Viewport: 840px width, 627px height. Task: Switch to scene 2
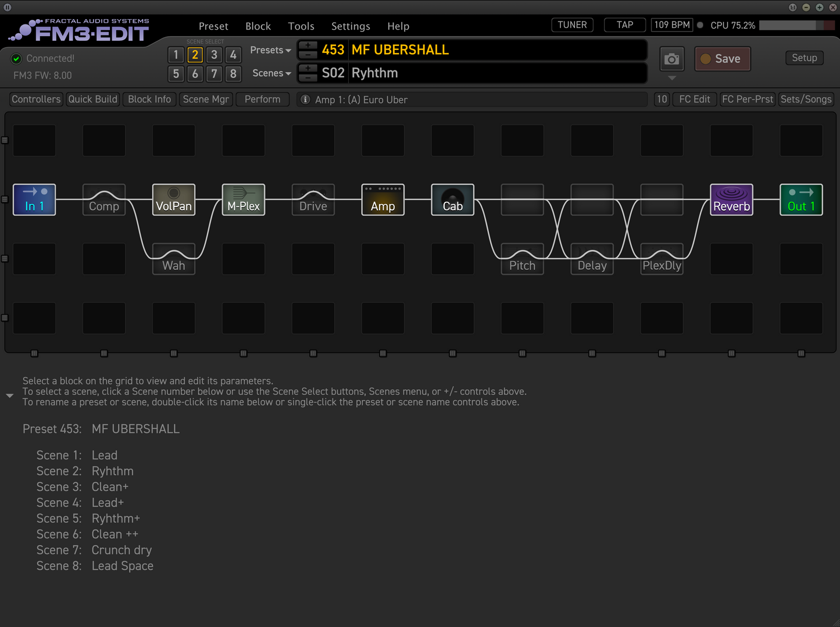tap(195, 55)
